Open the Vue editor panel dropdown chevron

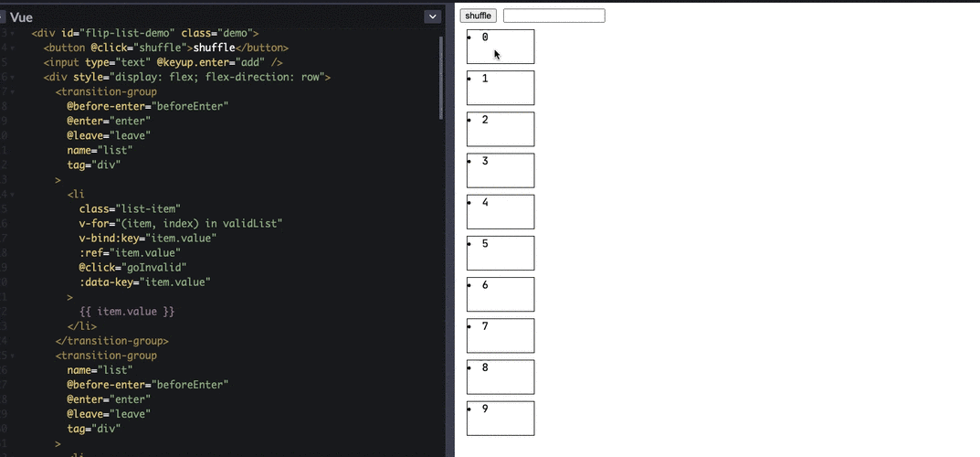click(x=433, y=16)
